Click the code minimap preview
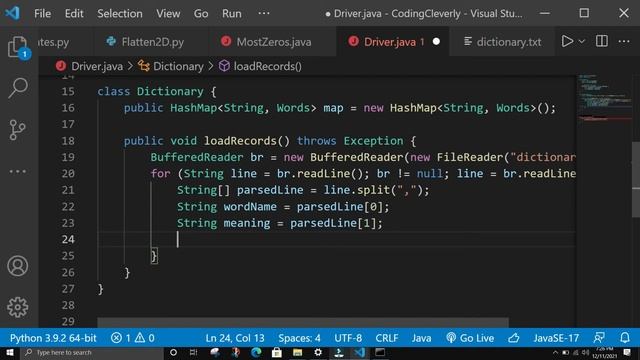The height and width of the screenshot is (360, 640). point(604,98)
